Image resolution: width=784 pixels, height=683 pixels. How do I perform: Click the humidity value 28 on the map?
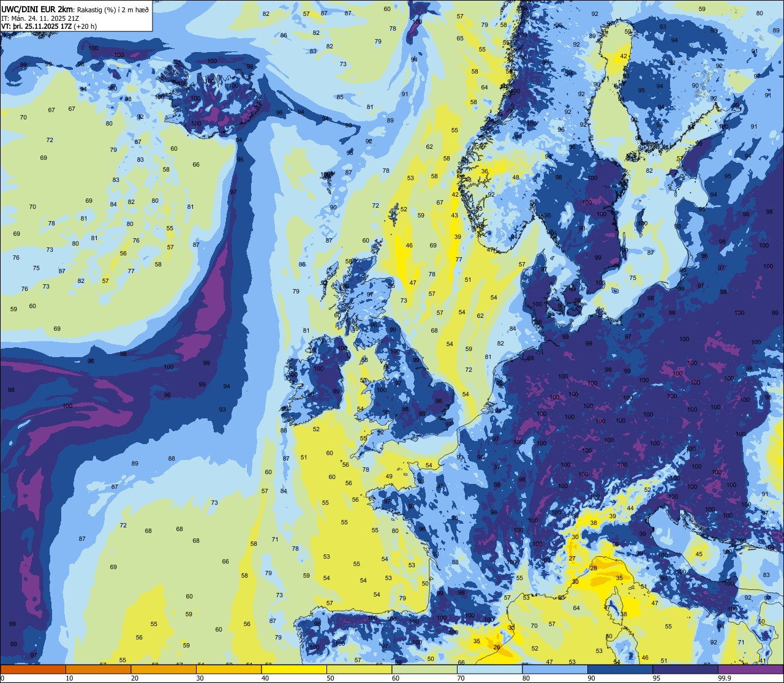click(593, 568)
